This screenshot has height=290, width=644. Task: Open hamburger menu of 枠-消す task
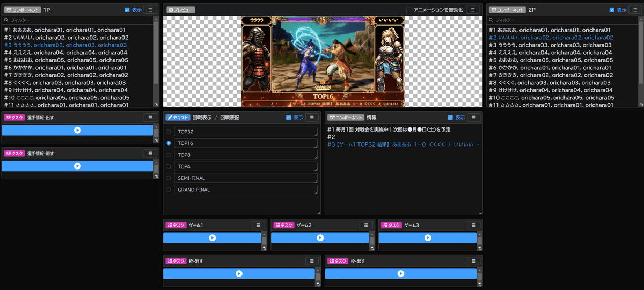(313, 260)
